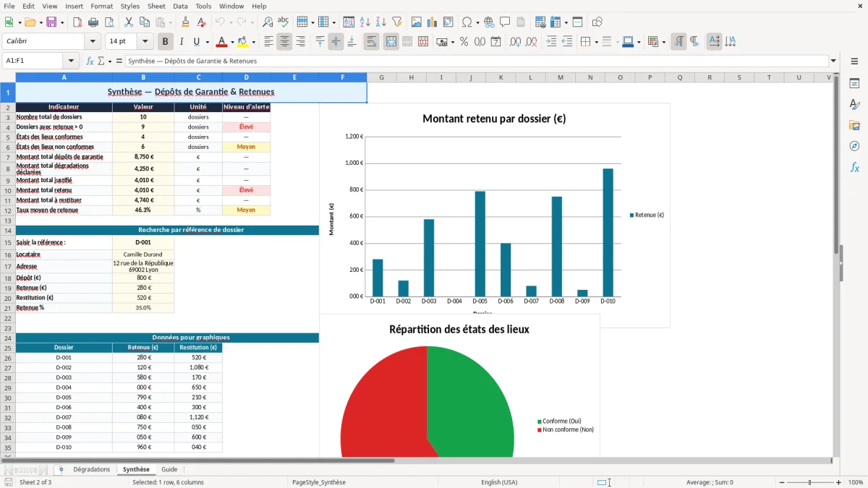
Task: Toggle Align Left alignment
Action: (x=268, y=42)
